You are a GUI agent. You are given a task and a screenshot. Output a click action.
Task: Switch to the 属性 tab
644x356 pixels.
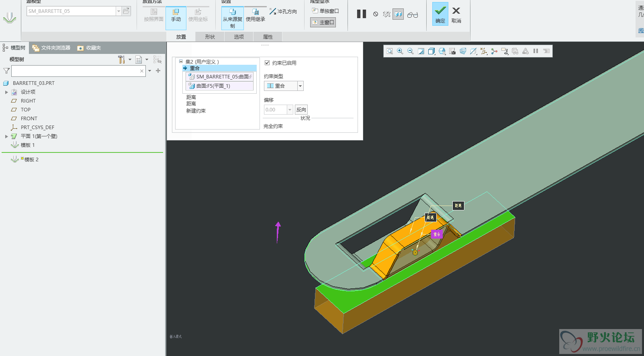268,37
